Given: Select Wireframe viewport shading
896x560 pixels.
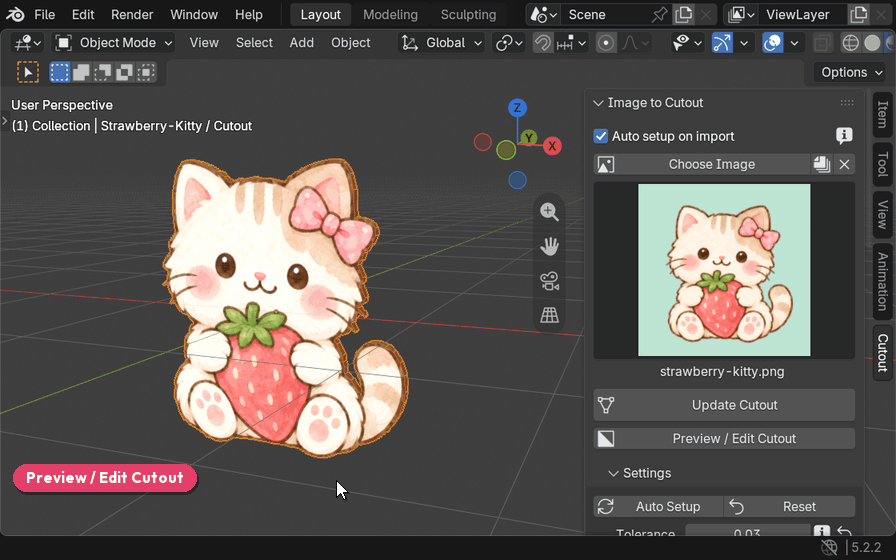Looking at the screenshot, I should pos(850,43).
